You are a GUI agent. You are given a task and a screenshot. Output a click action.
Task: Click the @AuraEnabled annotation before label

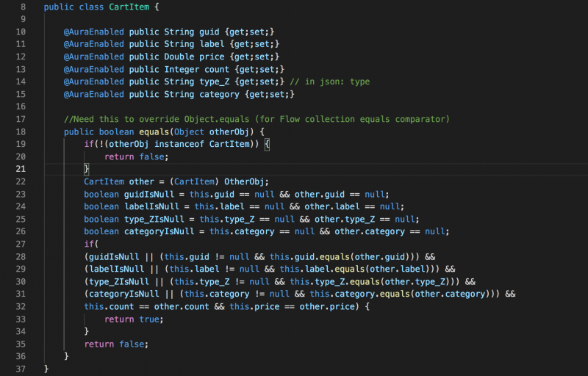94,44
